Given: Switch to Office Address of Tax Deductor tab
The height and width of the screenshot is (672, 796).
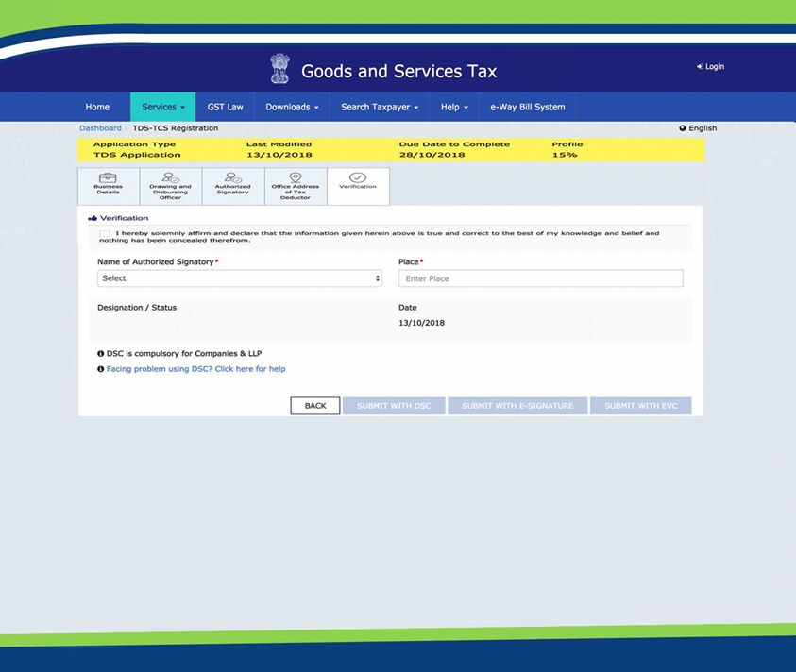Looking at the screenshot, I should (296, 186).
